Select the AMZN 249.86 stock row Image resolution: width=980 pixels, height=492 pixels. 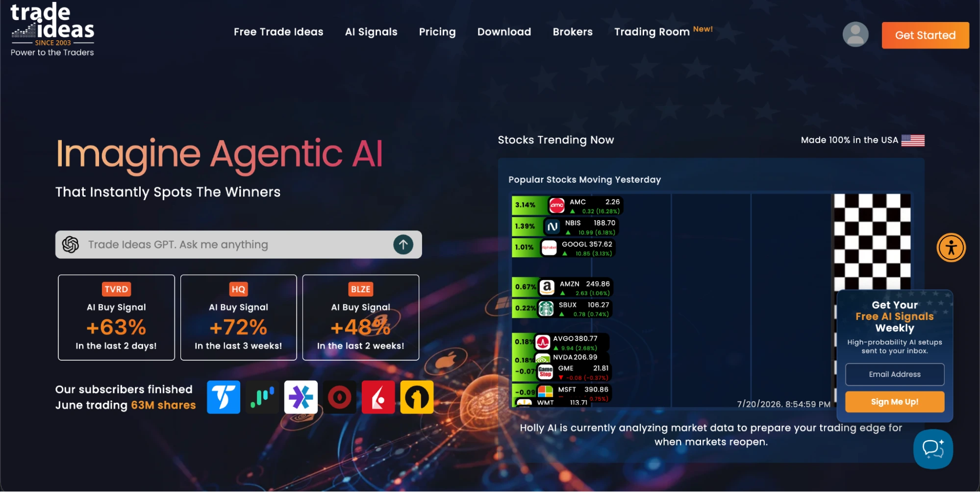[562, 288]
